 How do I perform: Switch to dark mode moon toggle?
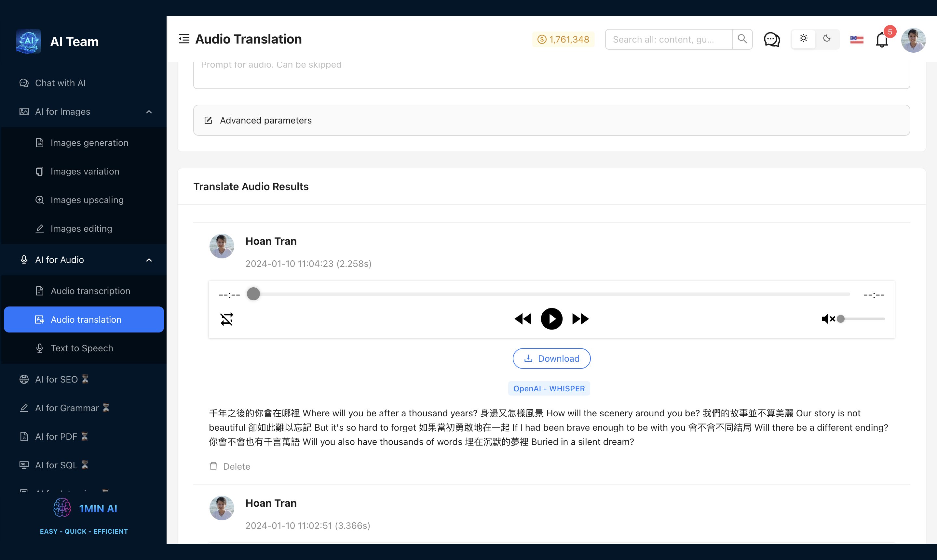click(827, 38)
